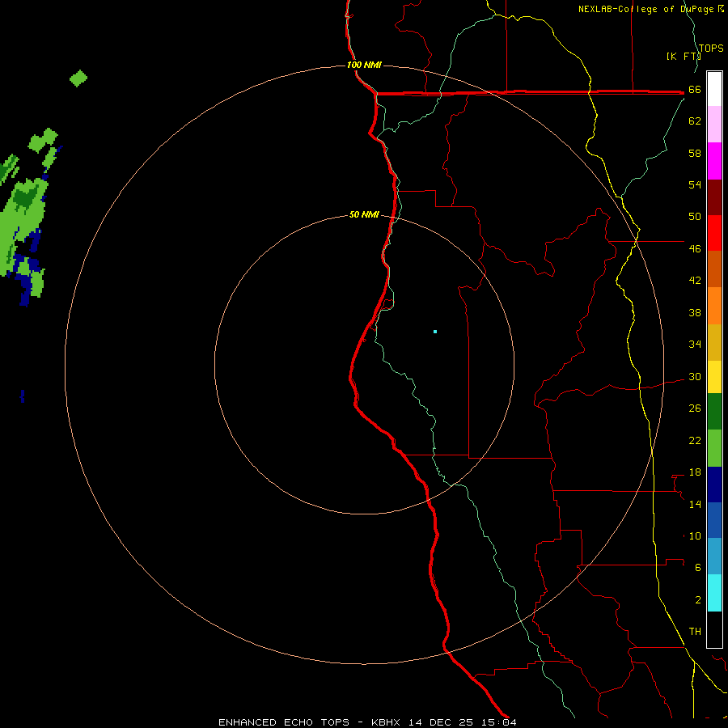728x728 pixels.
Task: Click the legend value '42'
Action: click(x=695, y=281)
